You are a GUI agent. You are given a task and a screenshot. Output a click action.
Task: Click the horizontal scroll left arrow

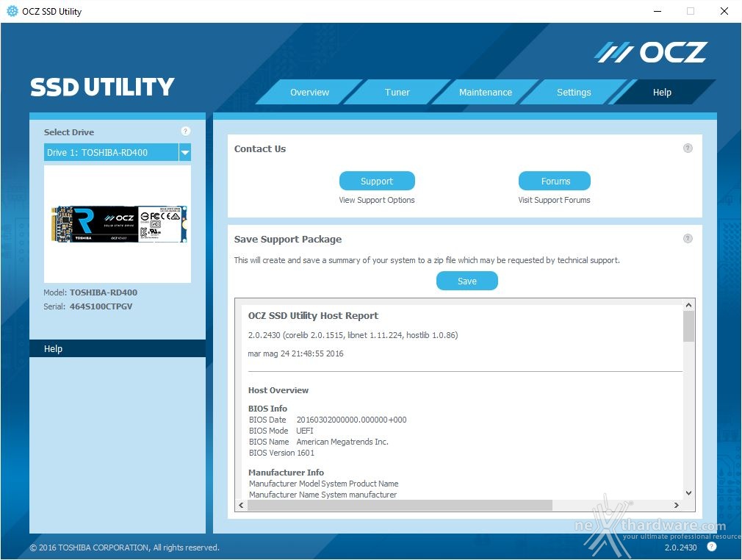[242, 505]
